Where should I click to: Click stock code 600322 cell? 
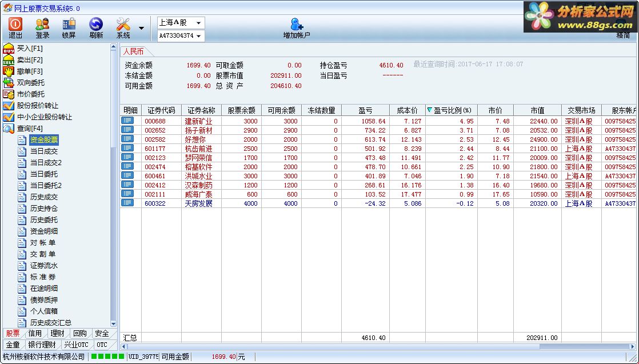[x=161, y=203]
